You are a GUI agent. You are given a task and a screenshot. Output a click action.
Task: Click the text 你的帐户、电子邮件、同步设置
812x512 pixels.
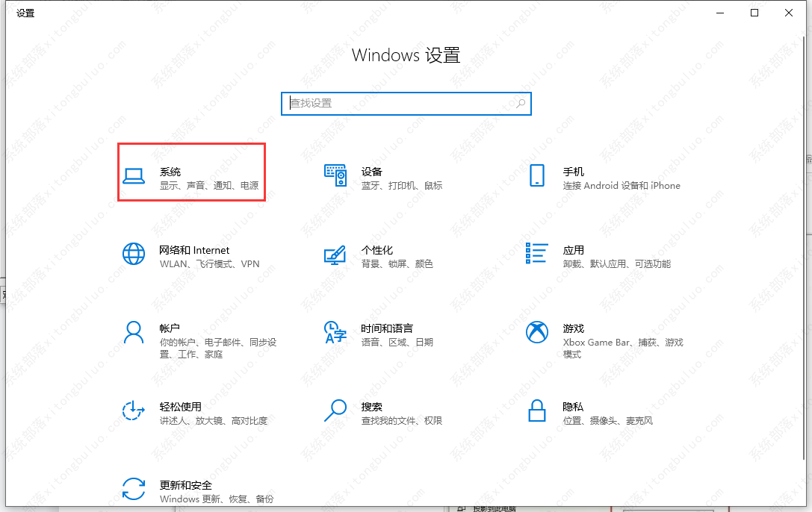pos(218,349)
